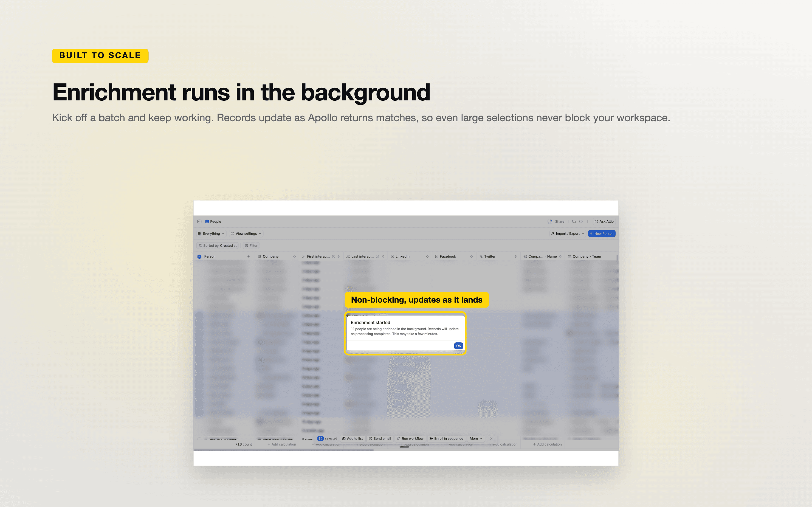Click the Filter button
The image size is (812, 507).
[251, 246]
